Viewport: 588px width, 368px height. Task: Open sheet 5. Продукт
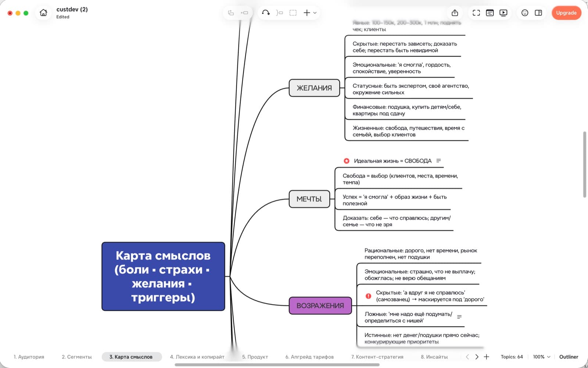pyautogui.click(x=255, y=357)
